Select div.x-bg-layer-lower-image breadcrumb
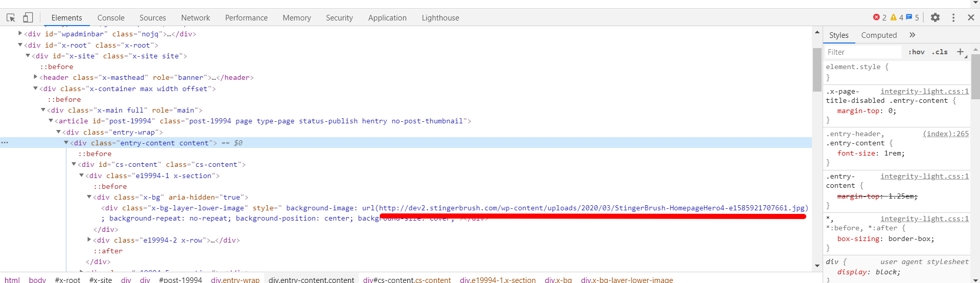The height and width of the screenshot is (283, 980). [x=626, y=280]
